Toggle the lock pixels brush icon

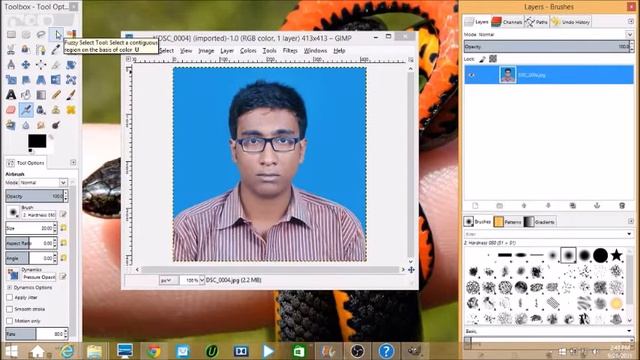point(482,59)
